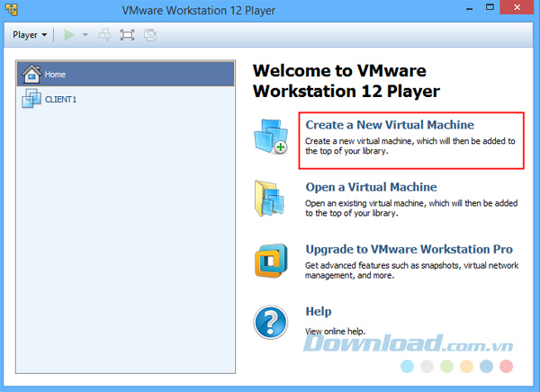Click the Send Ctrl+Alt+Del toolbar icon
540x392 pixels.
click(104, 35)
